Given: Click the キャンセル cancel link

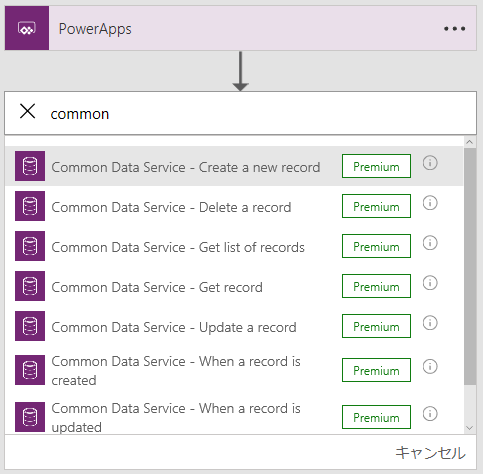Looking at the screenshot, I should point(430,453).
